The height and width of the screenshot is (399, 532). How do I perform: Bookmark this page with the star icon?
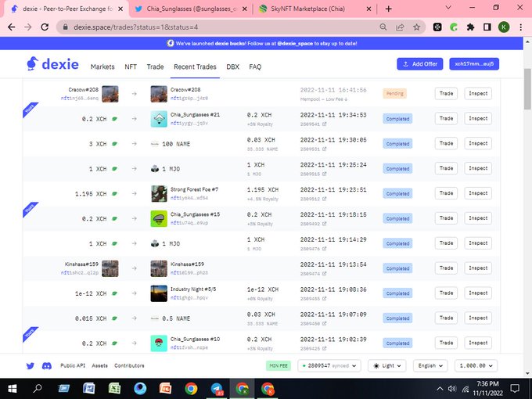pyautogui.click(x=417, y=27)
